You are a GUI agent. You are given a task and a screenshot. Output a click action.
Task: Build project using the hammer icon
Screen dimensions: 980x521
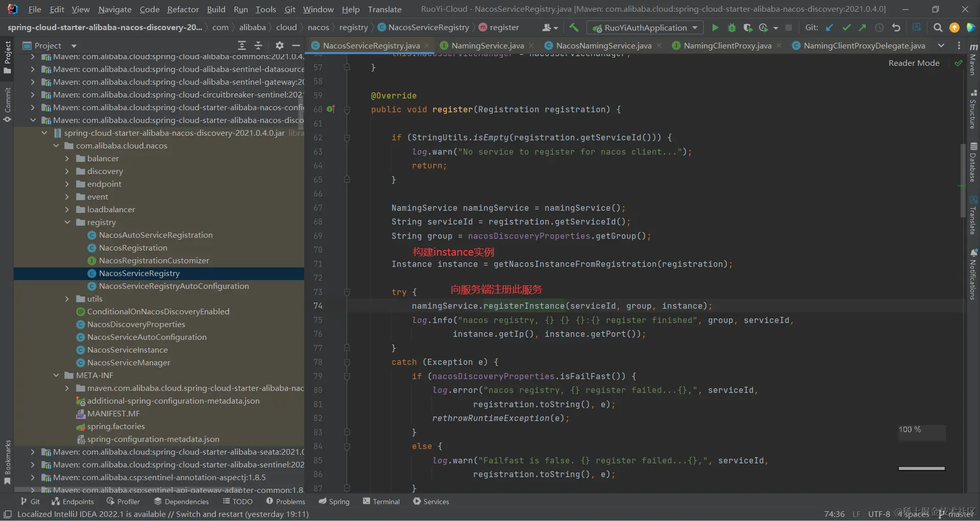point(574,28)
